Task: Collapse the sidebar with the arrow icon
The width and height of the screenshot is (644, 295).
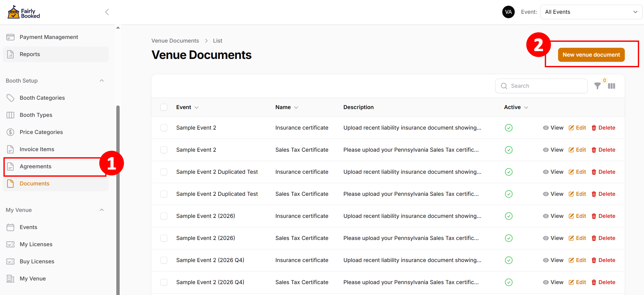Action: tap(107, 12)
